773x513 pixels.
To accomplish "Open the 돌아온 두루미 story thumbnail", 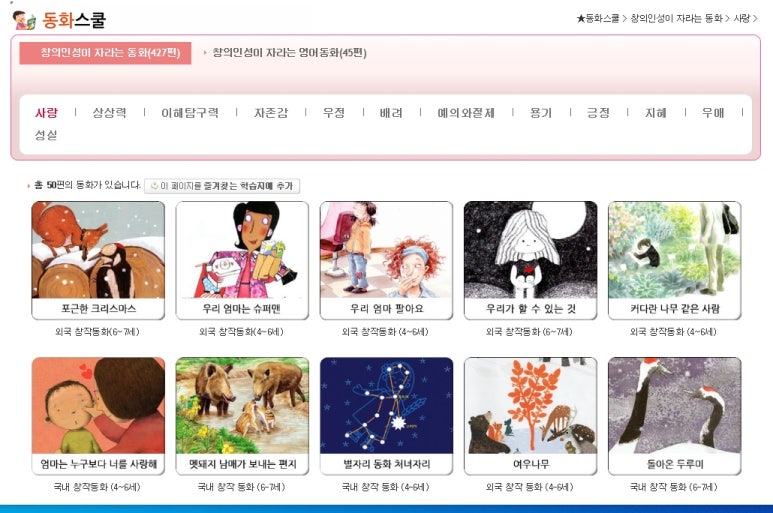I will [674, 406].
